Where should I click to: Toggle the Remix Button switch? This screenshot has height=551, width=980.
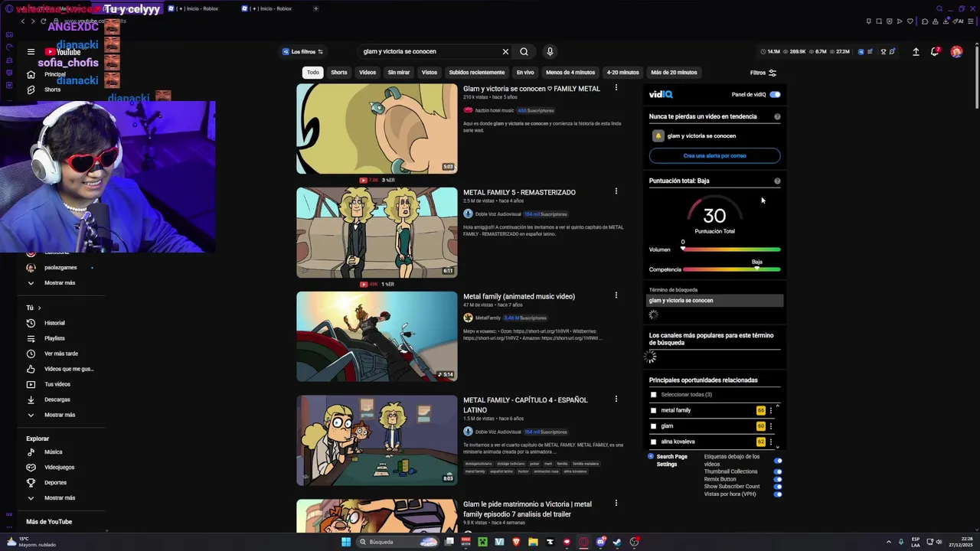point(778,479)
